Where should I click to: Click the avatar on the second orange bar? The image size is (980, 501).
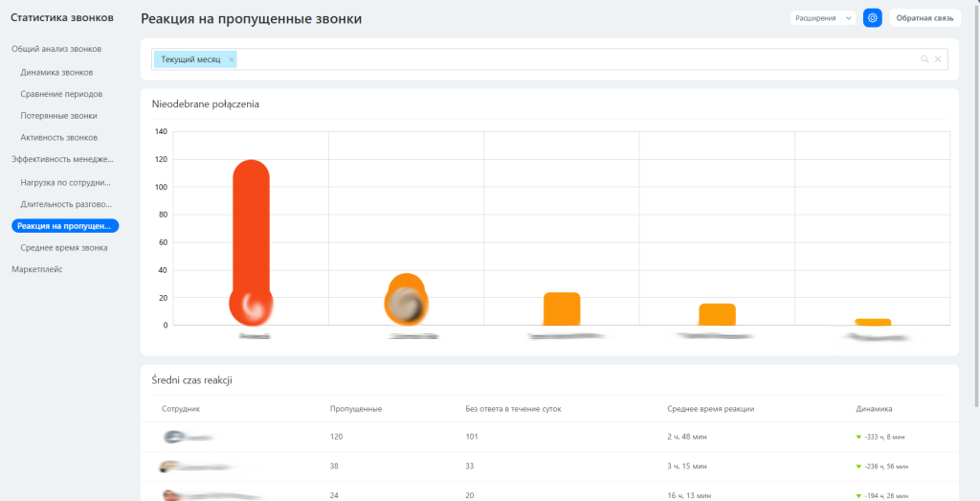406,304
